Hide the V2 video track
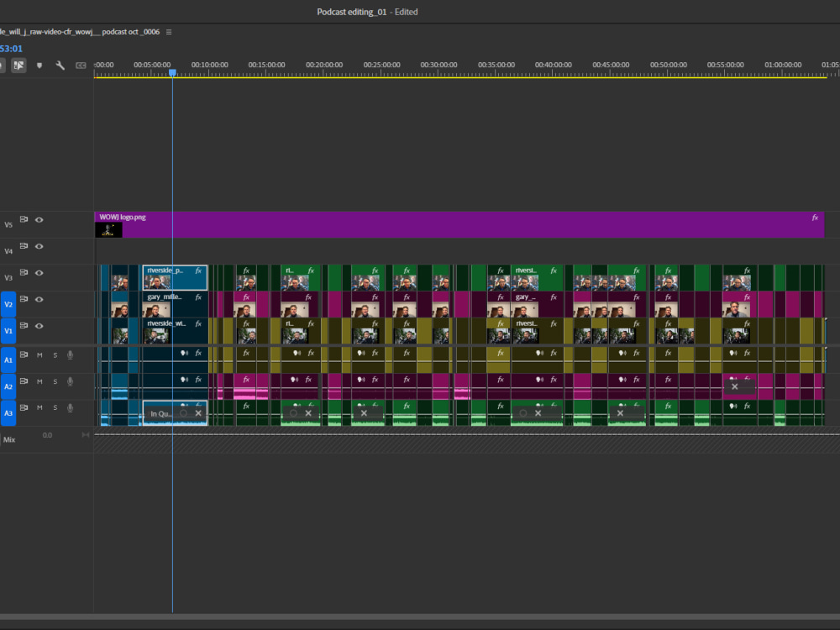The width and height of the screenshot is (840, 630). pos(39,300)
